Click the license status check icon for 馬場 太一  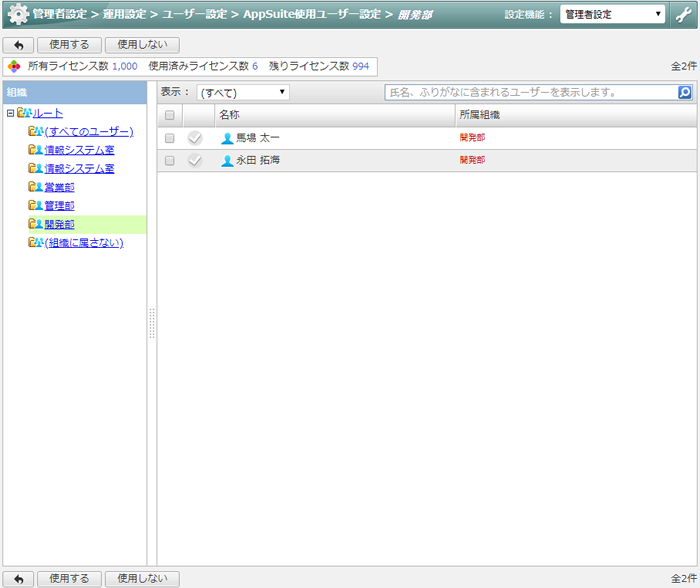coord(195,139)
